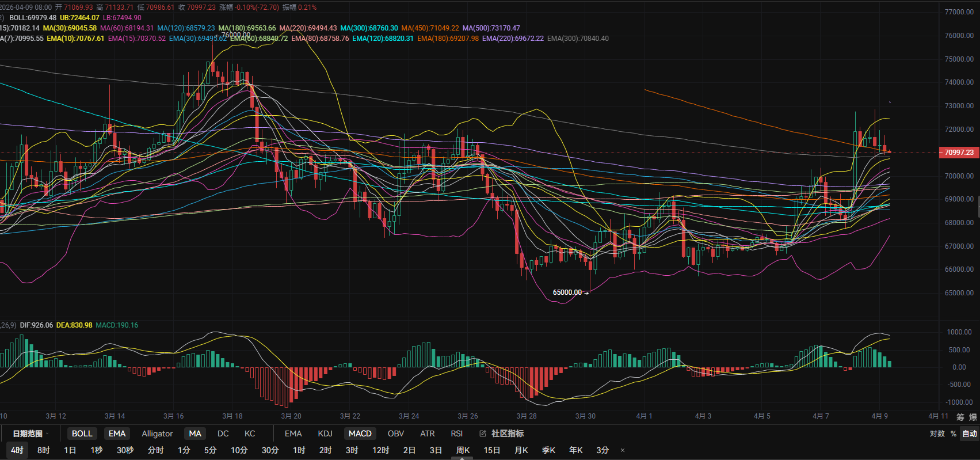Enable the KDJ sub-chart indicator

point(325,434)
